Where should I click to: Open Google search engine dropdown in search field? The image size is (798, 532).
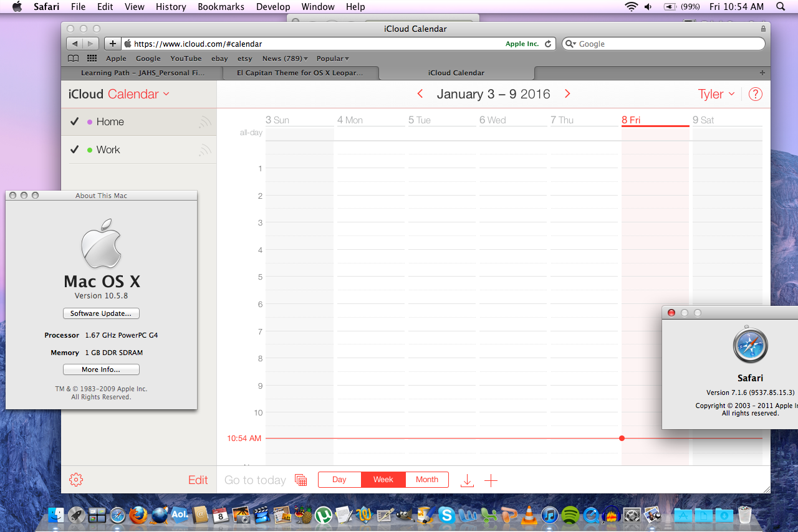pyautogui.click(x=571, y=44)
